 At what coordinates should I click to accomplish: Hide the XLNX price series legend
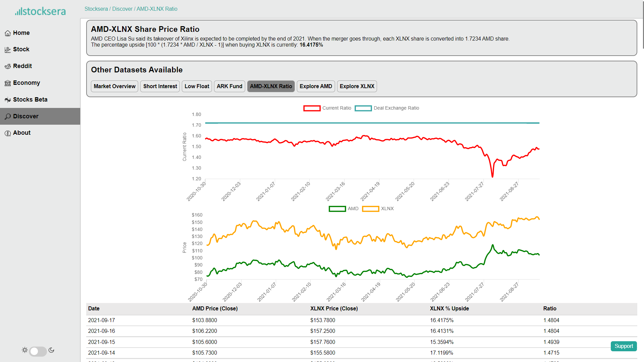click(x=370, y=209)
